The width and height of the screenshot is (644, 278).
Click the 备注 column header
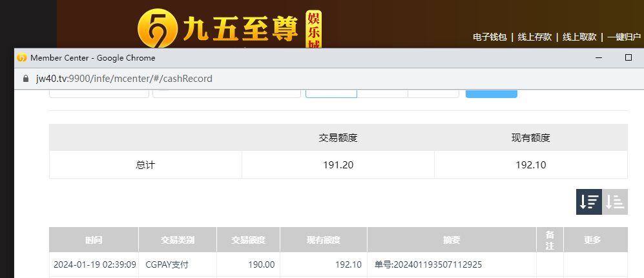550,240
